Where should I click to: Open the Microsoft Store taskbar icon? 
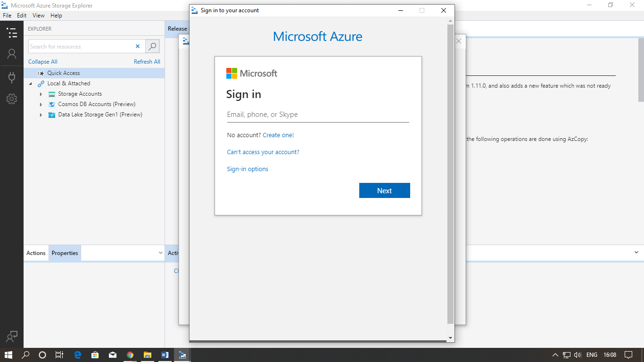(95, 355)
